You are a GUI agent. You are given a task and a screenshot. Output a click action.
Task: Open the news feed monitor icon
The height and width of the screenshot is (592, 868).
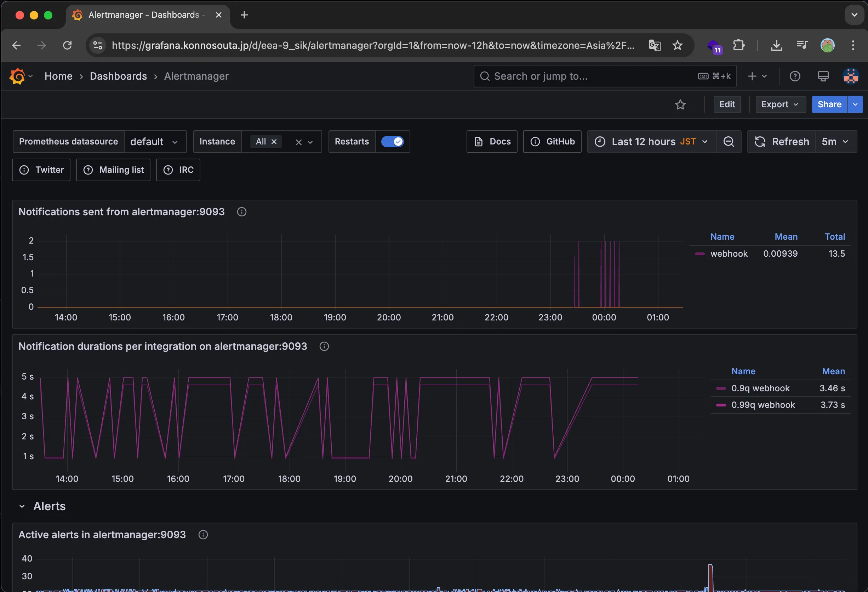[x=823, y=76]
